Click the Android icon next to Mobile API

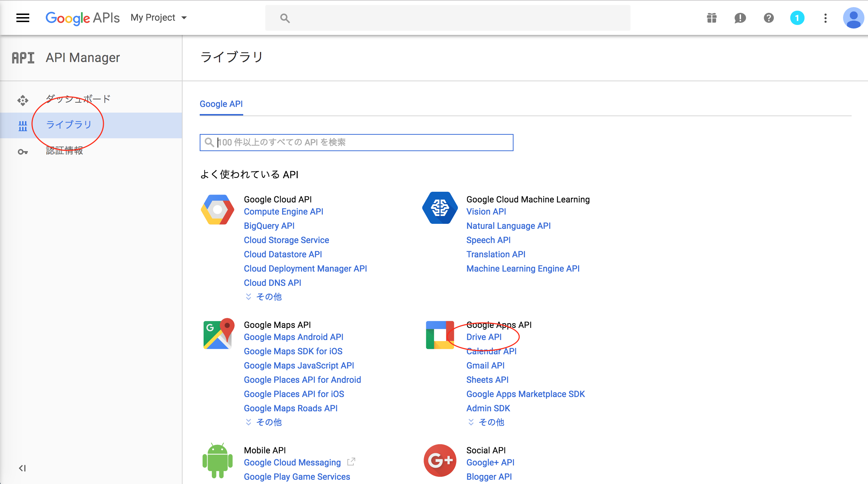[x=217, y=462]
